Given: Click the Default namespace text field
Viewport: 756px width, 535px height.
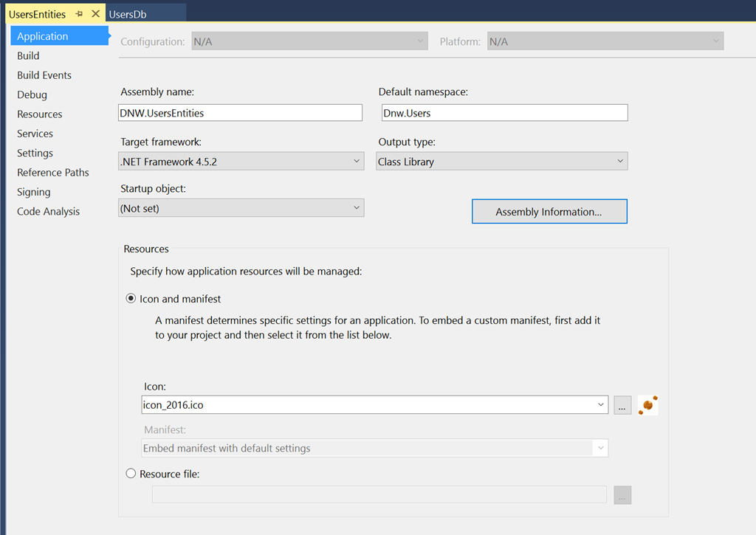Looking at the screenshot, I should [504, 113].
